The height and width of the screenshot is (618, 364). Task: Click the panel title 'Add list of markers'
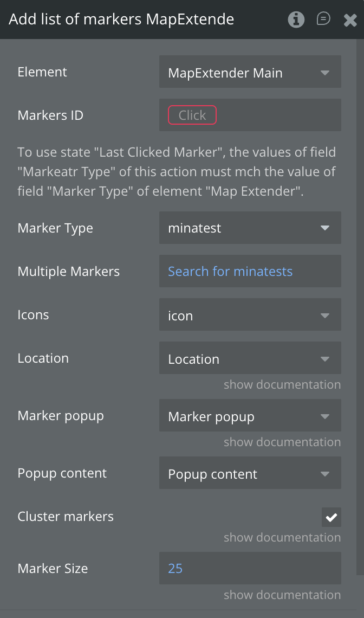[x=121, y=20]
